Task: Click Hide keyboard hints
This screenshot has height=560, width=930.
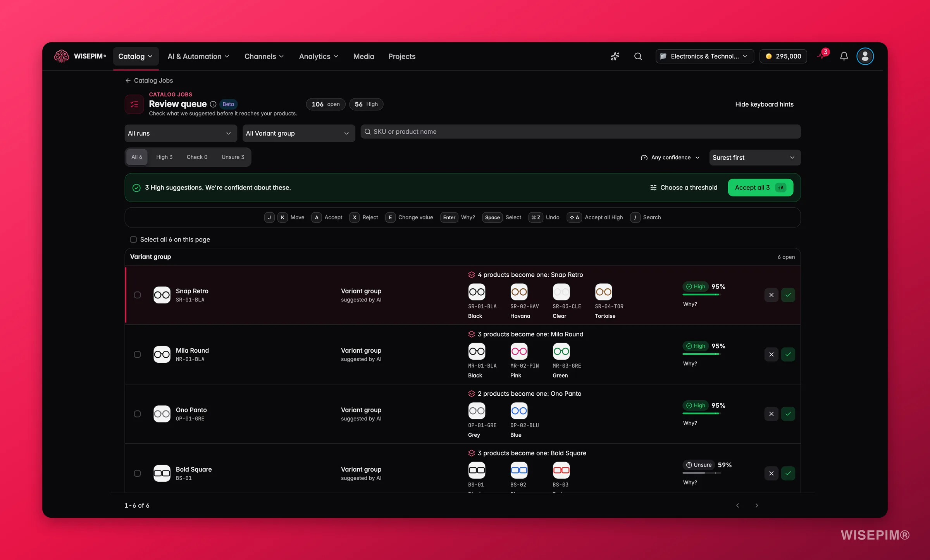Action: [x=764, y=104]
